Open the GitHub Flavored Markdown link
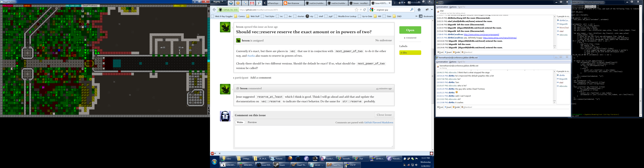 tap(379, 122)
